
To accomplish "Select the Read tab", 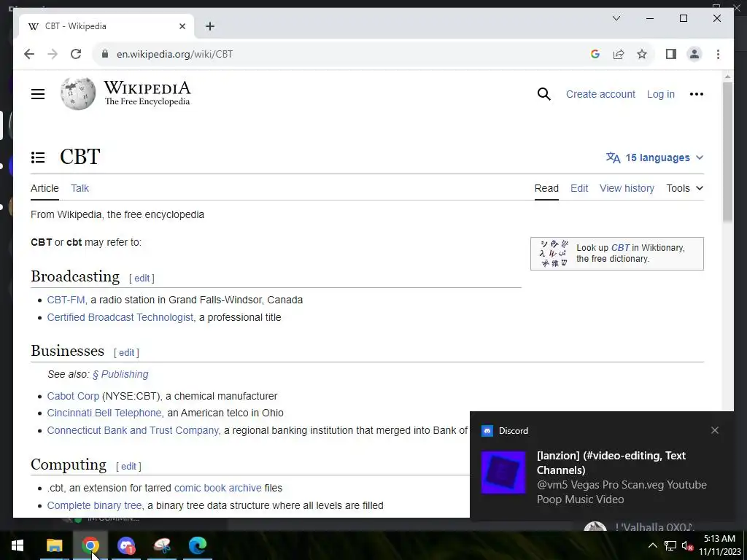I will coord(546,188).
